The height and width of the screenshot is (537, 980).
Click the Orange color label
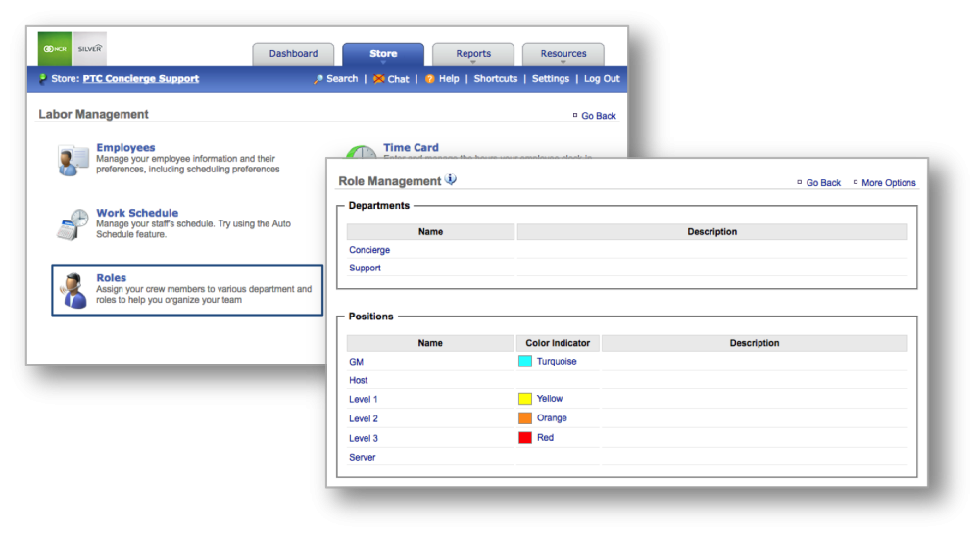[x=552, y=418]
